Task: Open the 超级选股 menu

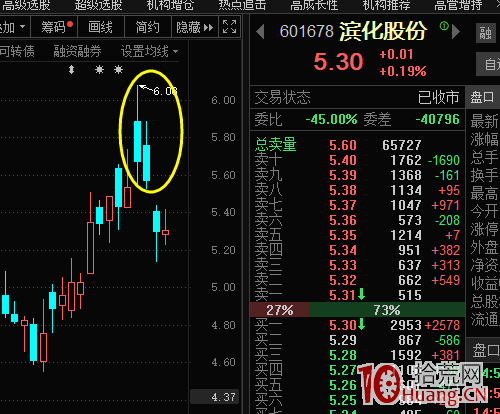Action: pos(98,5)
